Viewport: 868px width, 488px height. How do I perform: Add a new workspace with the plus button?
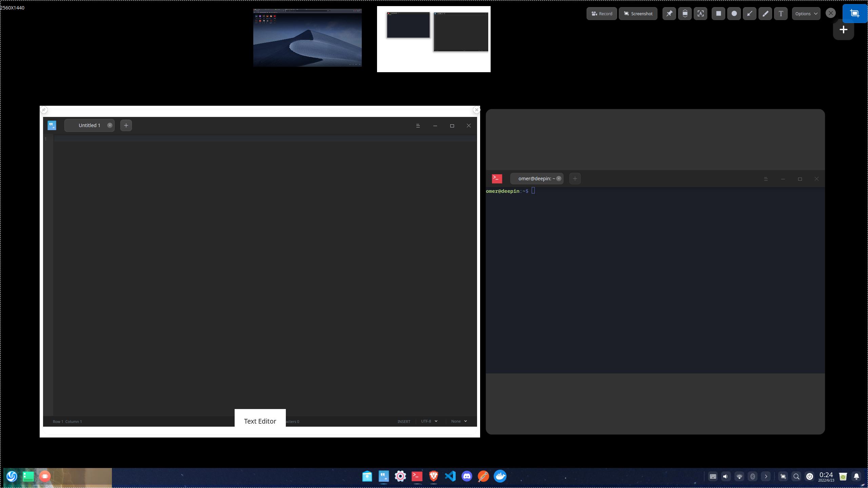coord(843,29)
